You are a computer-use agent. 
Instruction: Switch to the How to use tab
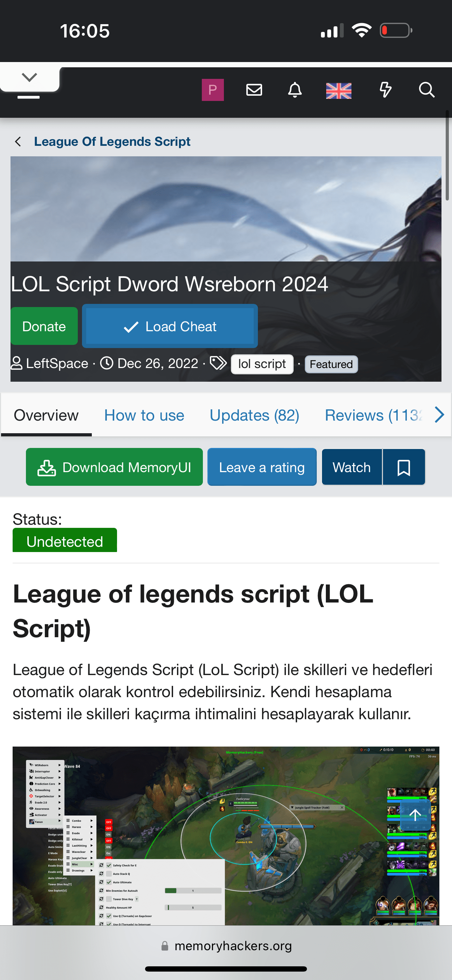144,415
